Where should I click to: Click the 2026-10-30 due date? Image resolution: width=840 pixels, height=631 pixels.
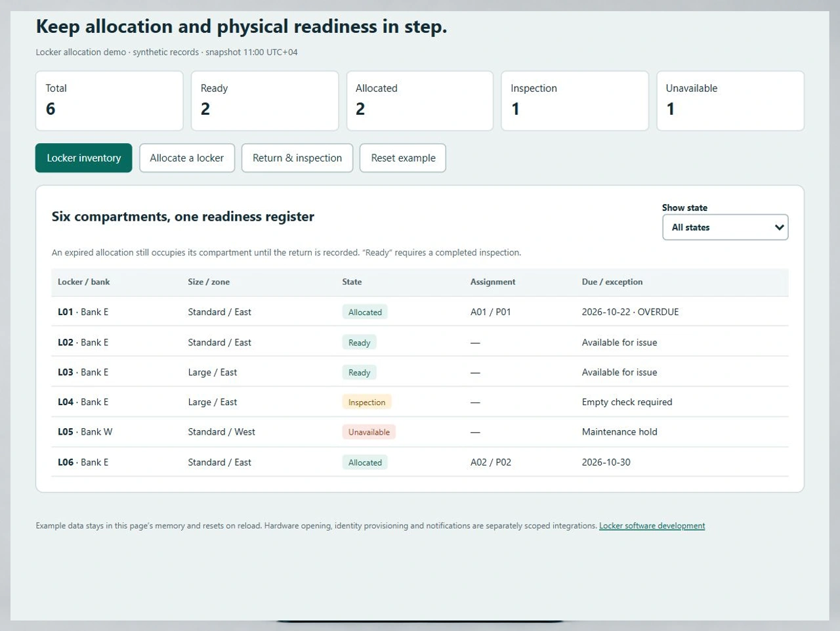click(606, 462)
